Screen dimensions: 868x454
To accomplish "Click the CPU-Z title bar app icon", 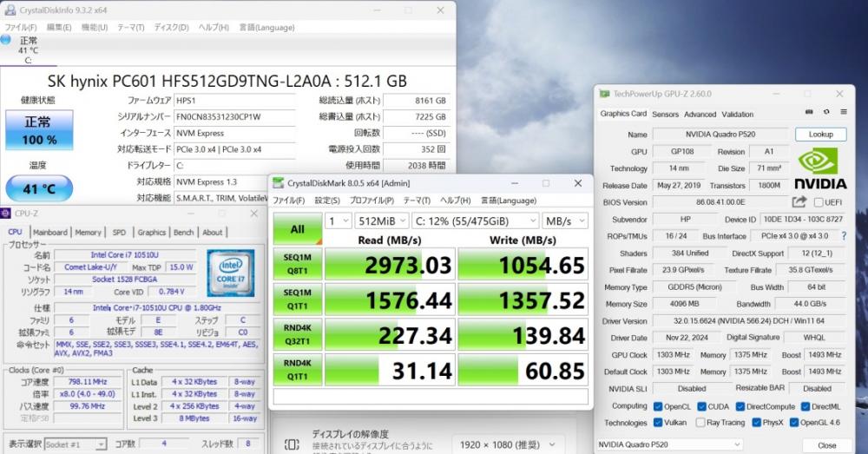I will click(5, 214).
